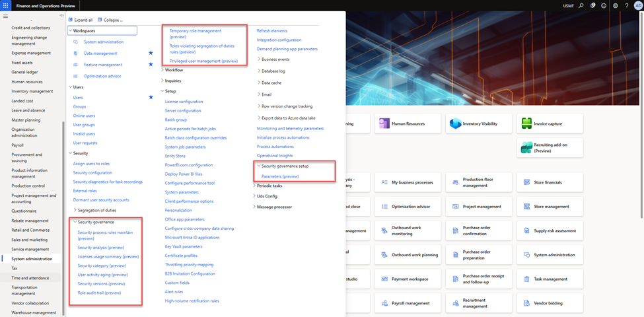This screenshot has height=317, width=644.
Task: Select General ledger in the module list
Action: 26,72
